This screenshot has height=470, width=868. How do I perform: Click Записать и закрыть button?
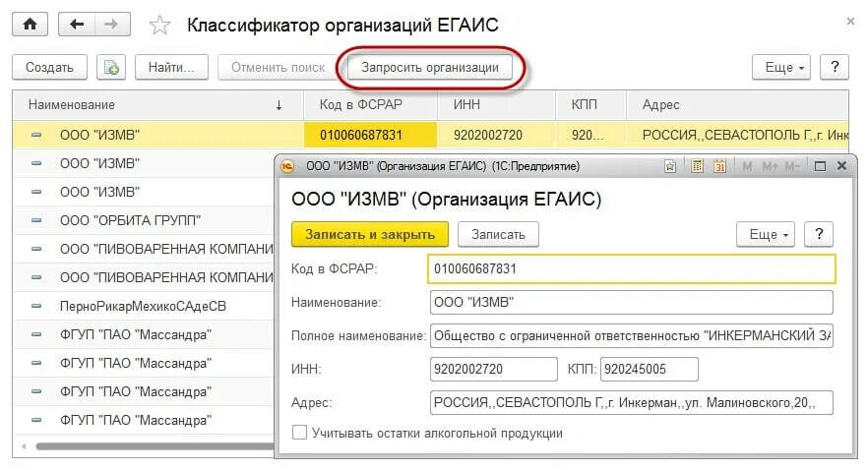click(370, 234)
